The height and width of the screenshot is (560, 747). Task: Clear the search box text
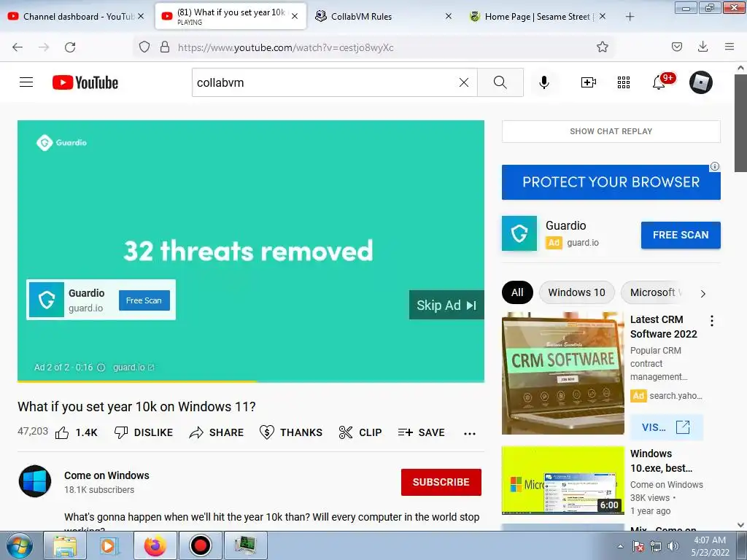(x=463, y=82)
